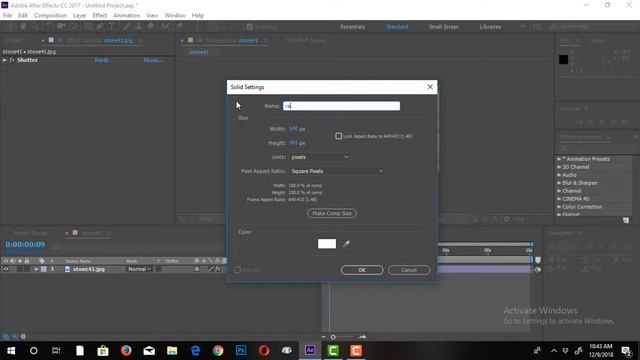The width and height of the screenshot is (640, 360).
Task: Open the Edit menu
Action: pos(23,16)
